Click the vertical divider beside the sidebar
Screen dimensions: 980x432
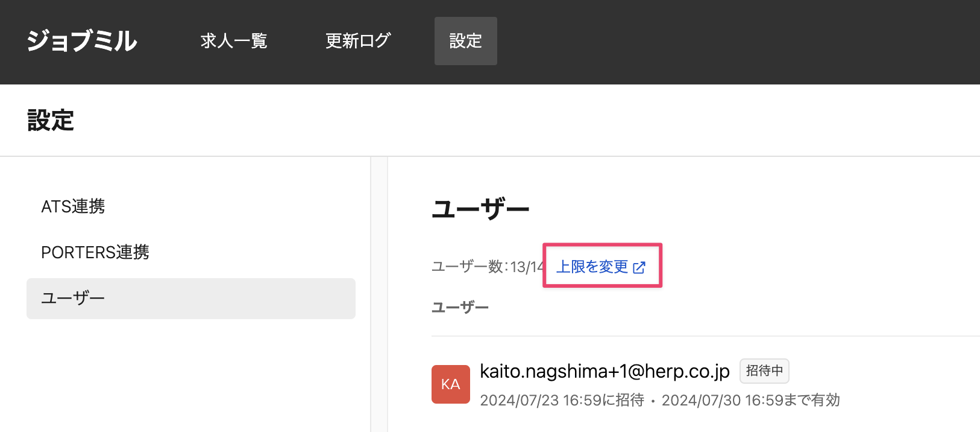tap(378, 294)
